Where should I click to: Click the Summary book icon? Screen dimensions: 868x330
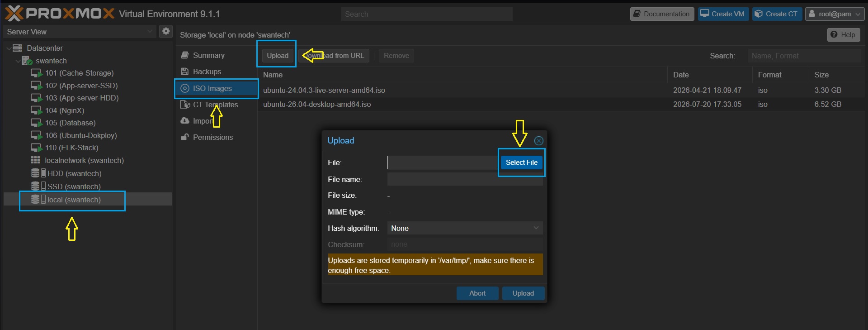[x=184, y=55]
